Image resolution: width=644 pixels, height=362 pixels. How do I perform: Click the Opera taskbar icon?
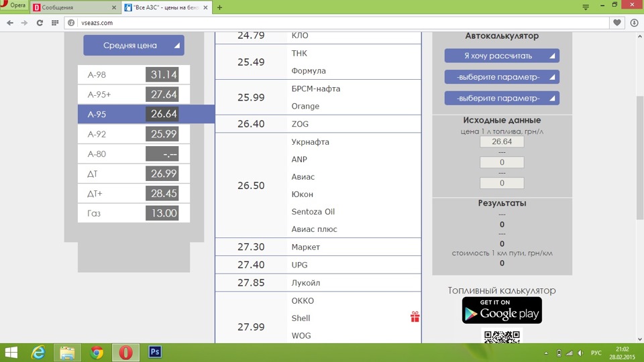pyautogui.click(x=125, y=353)
